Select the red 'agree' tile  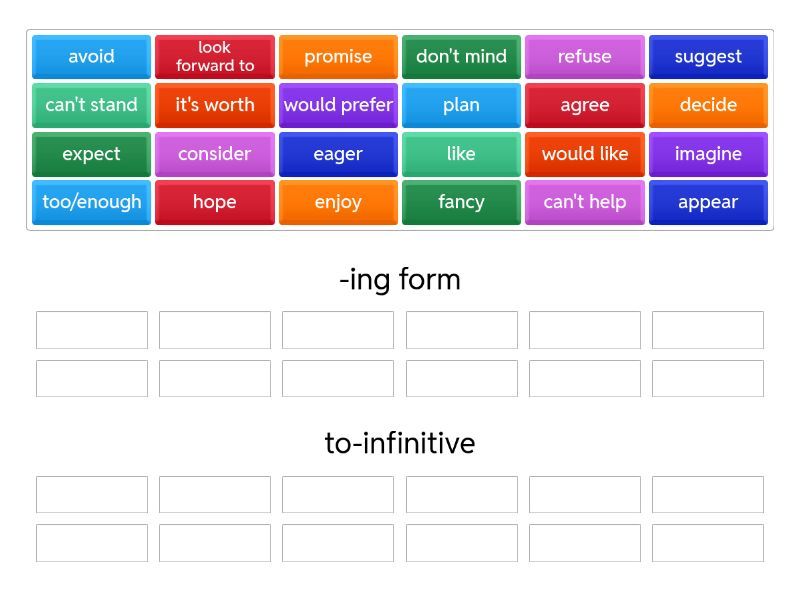point(584,105)
